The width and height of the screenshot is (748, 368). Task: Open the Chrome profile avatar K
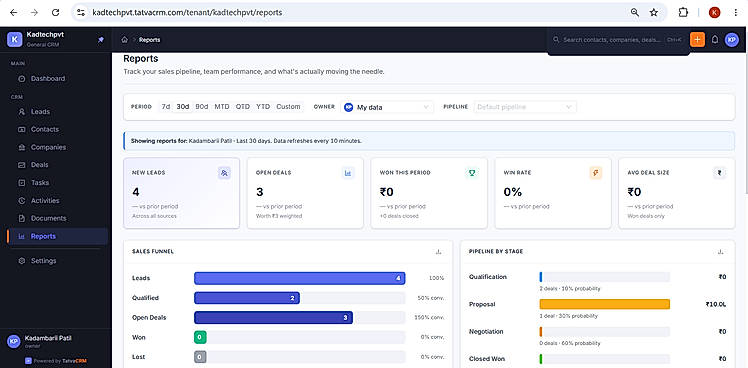pos(714,13)
